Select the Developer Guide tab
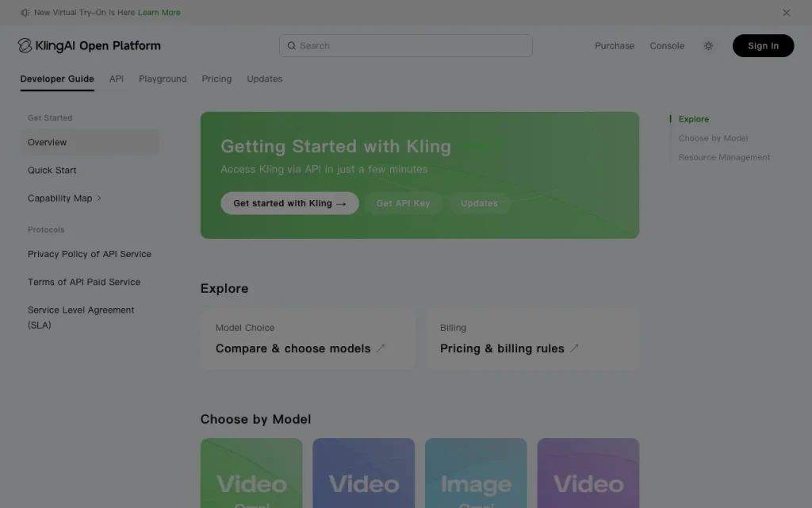This screenshot has width=812, height=508. pyautogui.click(x=57, y=79)
